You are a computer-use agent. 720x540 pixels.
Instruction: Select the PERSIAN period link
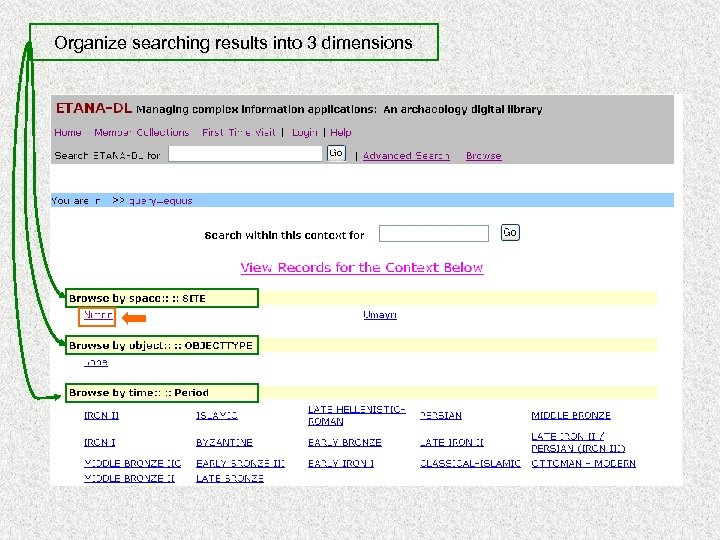441,415
